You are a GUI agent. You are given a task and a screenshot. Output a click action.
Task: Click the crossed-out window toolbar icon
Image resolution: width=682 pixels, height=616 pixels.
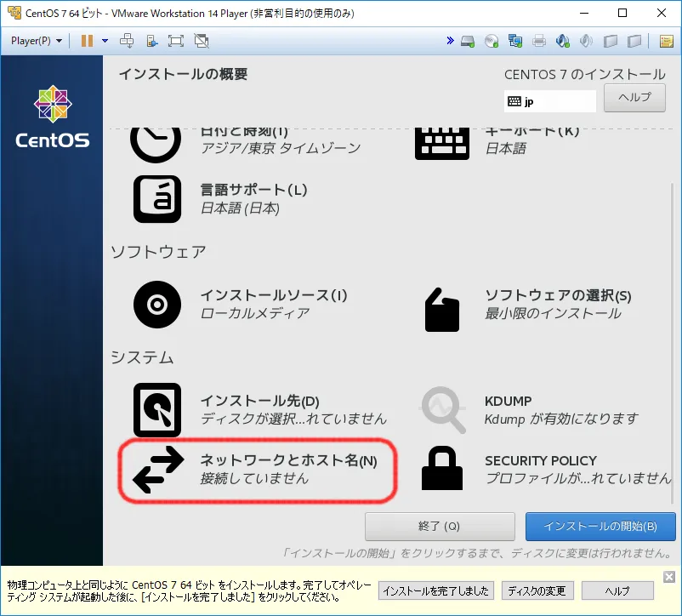202,41
